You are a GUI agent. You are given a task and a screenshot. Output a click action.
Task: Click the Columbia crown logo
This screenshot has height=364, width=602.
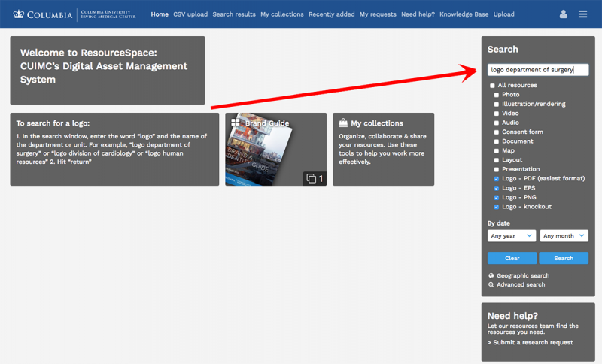pos(18,14)
